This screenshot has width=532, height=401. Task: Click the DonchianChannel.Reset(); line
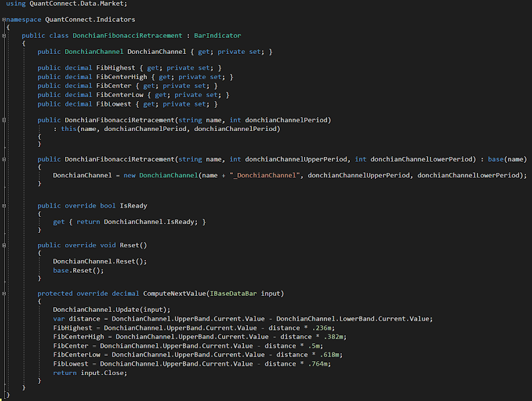[x=100, y=261]
